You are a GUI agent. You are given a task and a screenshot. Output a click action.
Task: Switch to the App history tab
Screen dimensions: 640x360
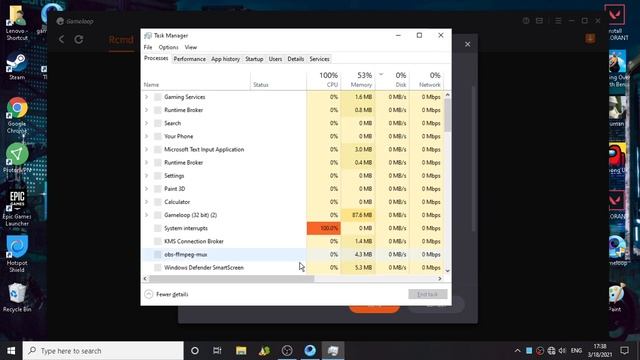(225, 59)
